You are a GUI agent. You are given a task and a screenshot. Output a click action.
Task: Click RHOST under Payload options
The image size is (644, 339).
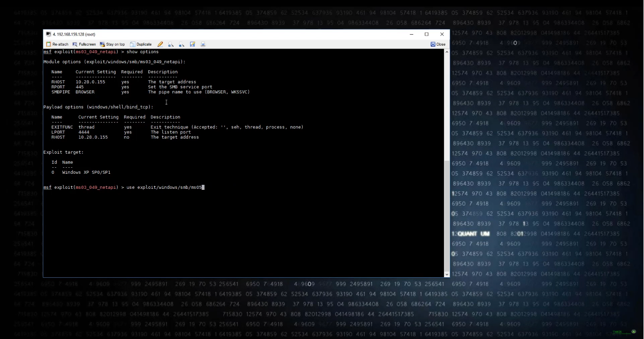tap(58, 137)
